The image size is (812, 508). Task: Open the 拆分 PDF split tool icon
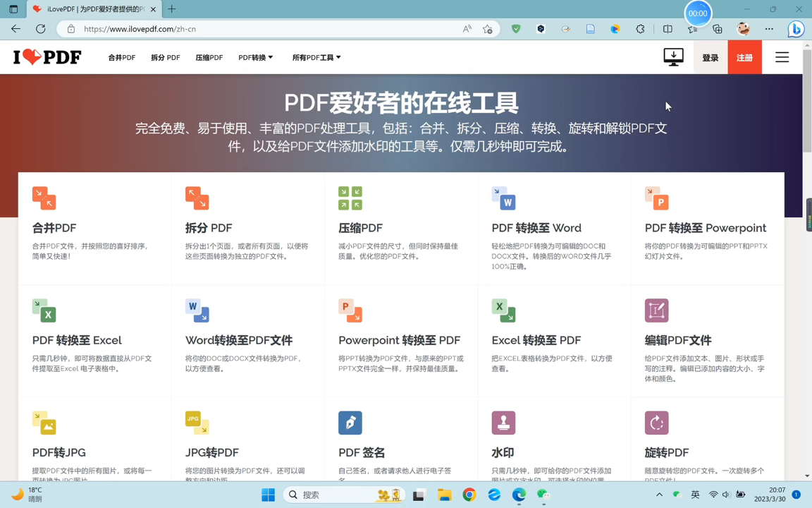coord(197,198)
